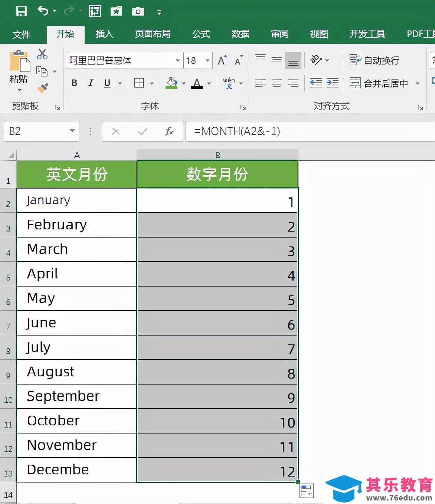The width and height of the screenshot is (435, 504).
Task: Toggle Italic formatting
Action: 91,83
